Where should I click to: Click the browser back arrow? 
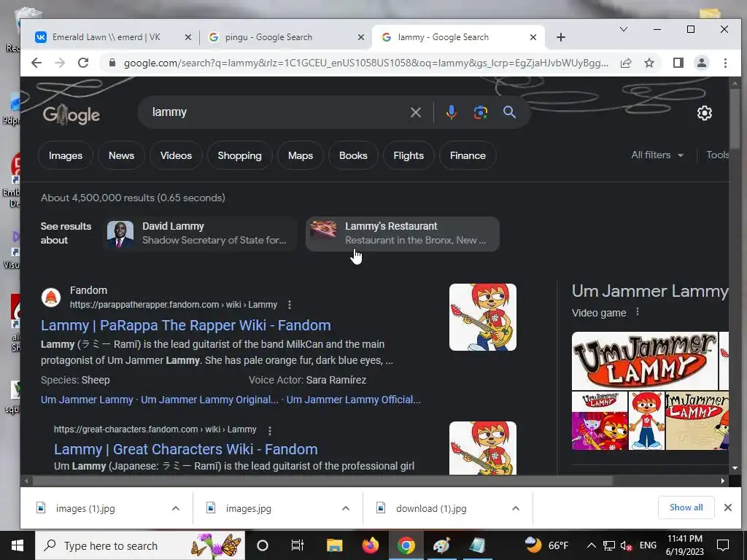coord(36,63)
